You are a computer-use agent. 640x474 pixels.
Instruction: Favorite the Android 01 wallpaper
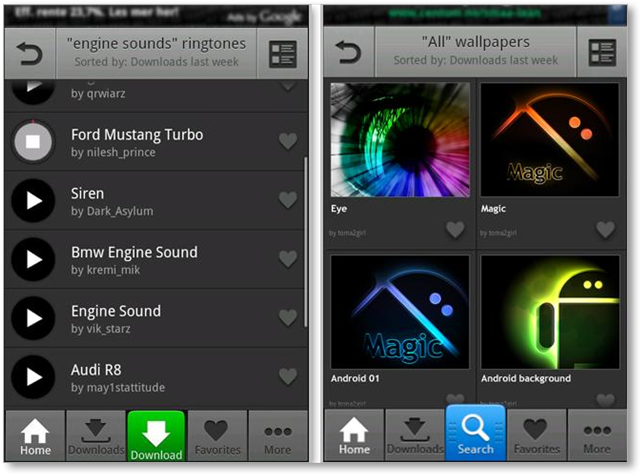(455, 400)
